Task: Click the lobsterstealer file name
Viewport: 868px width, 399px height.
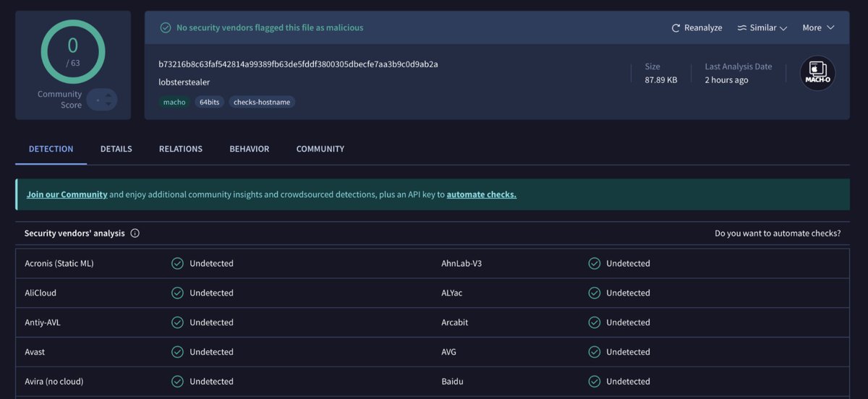Action: (x=184, y=82)
